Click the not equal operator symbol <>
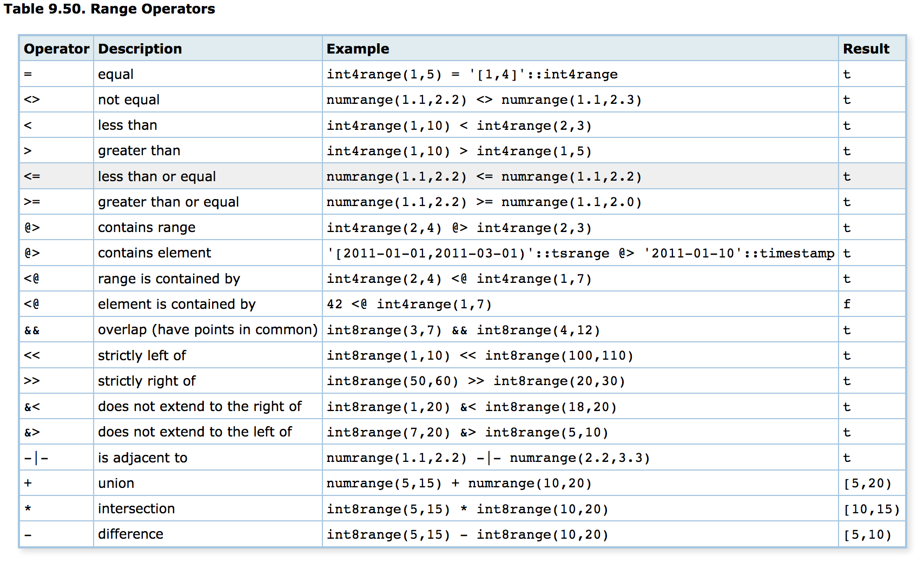Image resolution: width=924 pixels, height=569 pixels. coord(32,100)
